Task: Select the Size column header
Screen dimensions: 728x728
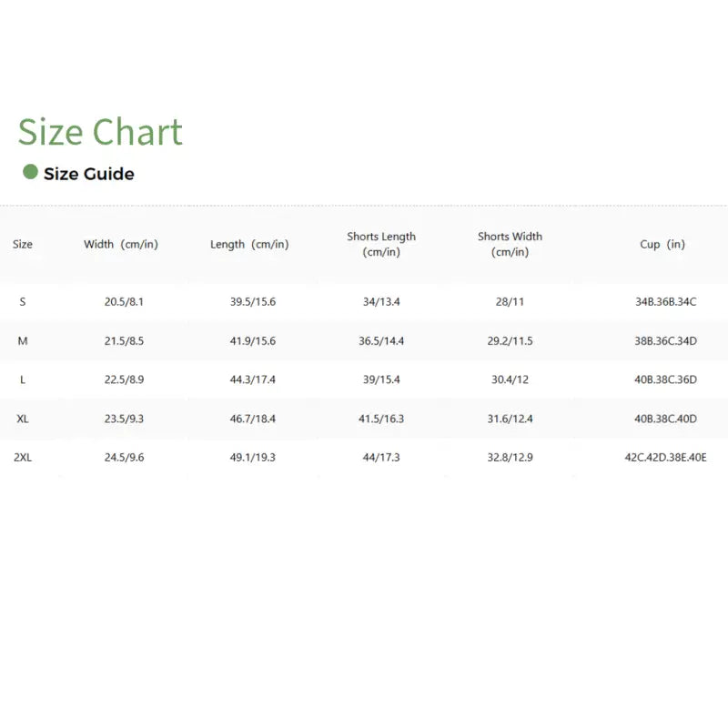Action: coord(23,244)
